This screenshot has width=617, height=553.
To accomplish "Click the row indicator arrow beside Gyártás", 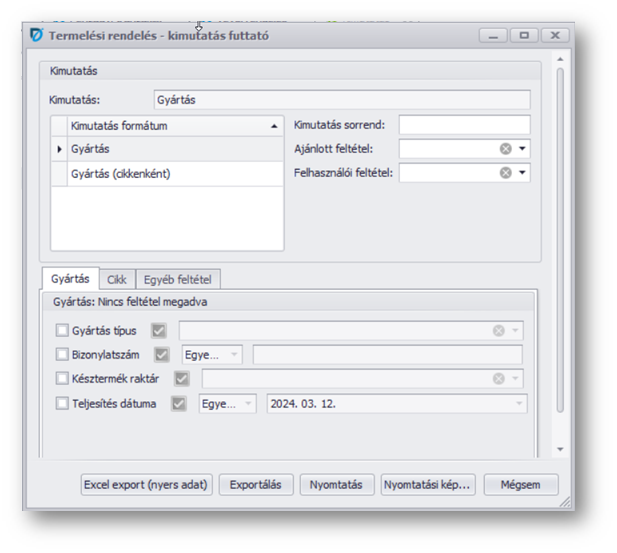I will click(59, 149).
